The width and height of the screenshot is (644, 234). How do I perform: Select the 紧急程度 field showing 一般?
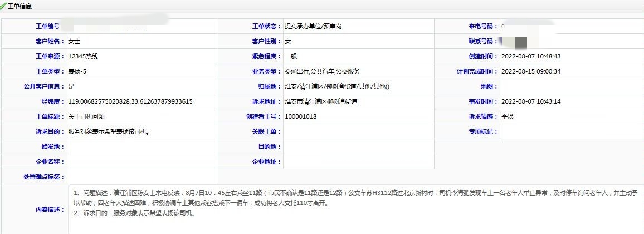pyautogui.click(x=291, y=56)
